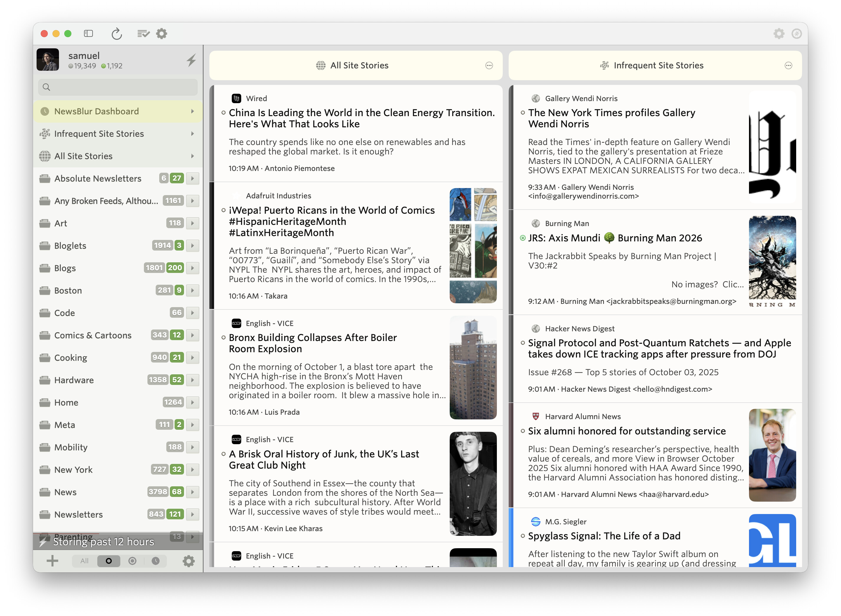Select the saved-time clock filter button
This screenshot has height=616, width=841.
pyautogui.click(x=156, y=561)
